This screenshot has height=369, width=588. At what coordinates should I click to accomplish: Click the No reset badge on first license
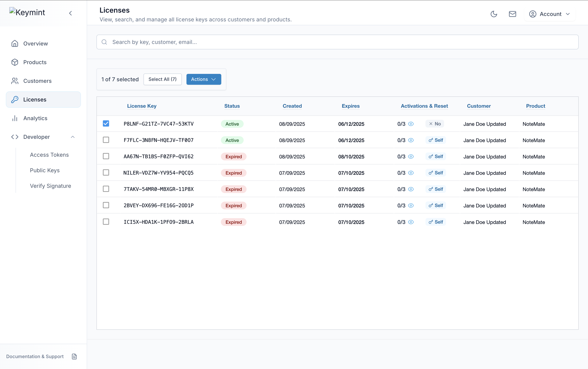coord(435,124)
